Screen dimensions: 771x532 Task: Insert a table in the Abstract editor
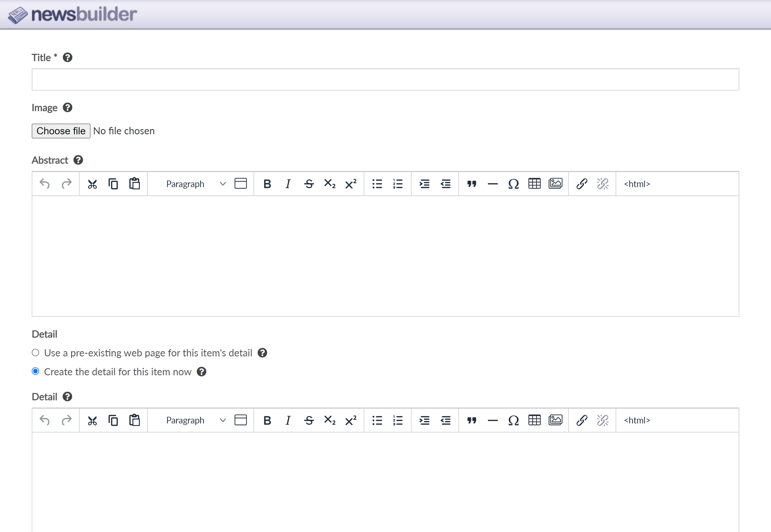534,184
